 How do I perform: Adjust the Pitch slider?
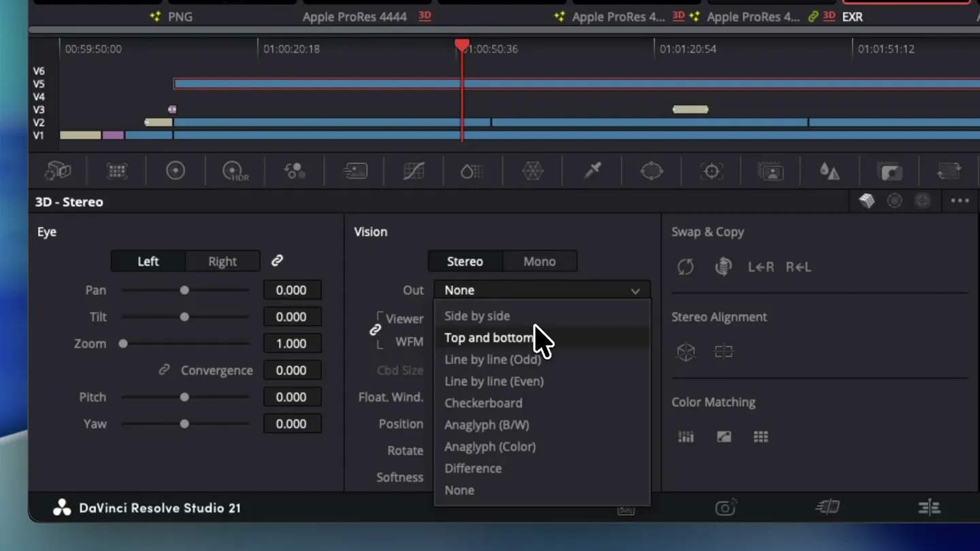(x=185, y=397)
